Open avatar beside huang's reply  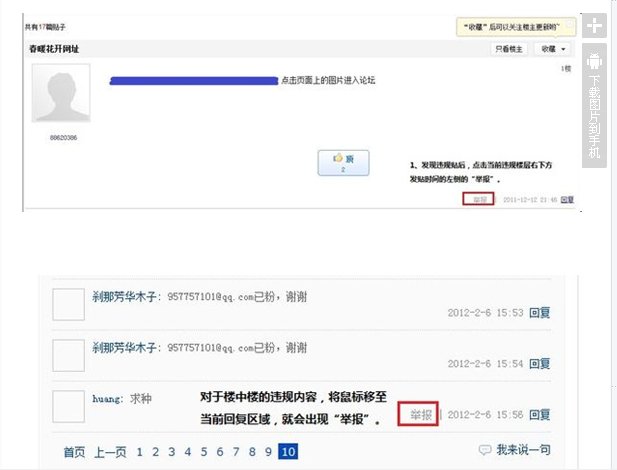tap(68, 407)
